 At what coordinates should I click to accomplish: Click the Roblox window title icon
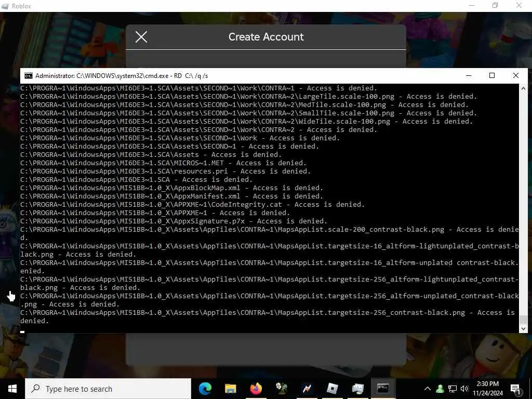[5, 6]
